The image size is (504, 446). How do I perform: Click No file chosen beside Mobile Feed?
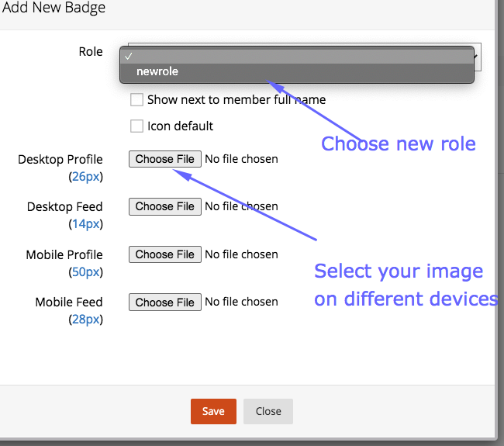241,302
